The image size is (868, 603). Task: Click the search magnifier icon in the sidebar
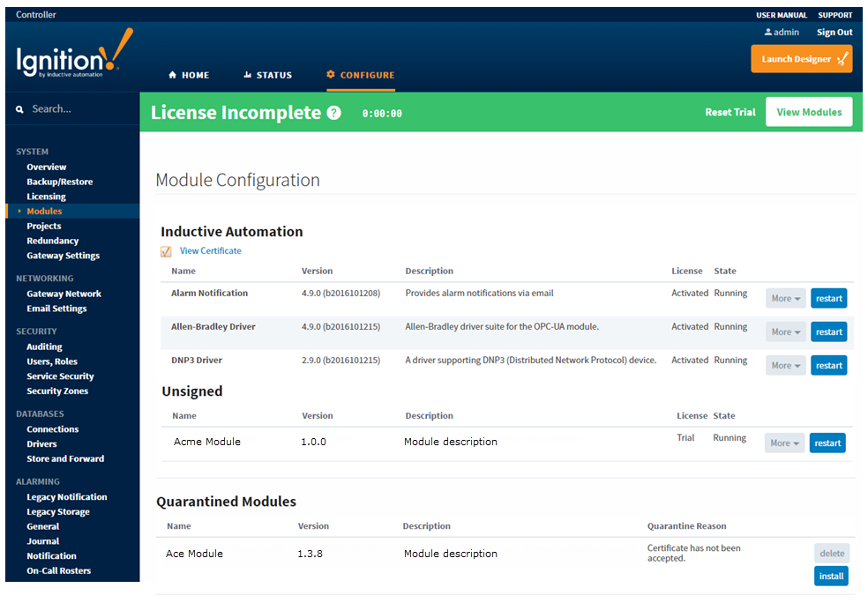click(x=19, y=108)
